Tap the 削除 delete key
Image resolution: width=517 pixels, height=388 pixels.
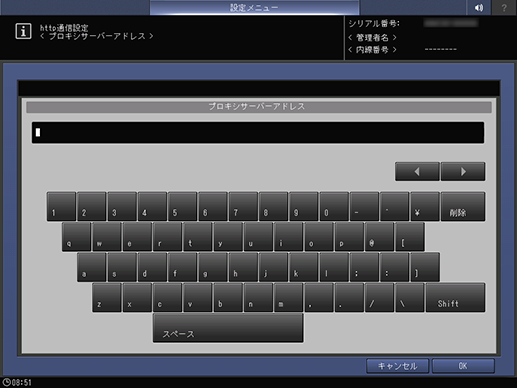(x=463, y=206)
